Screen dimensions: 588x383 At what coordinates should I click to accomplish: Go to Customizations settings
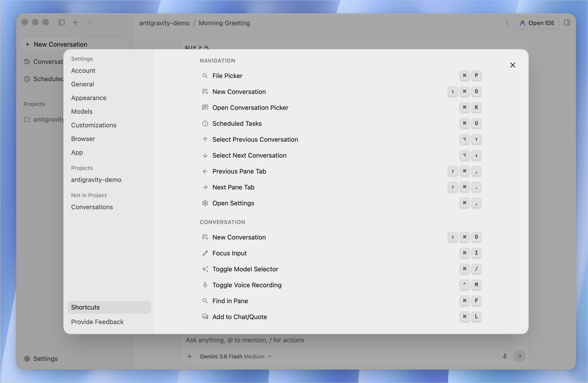(94, 125)
